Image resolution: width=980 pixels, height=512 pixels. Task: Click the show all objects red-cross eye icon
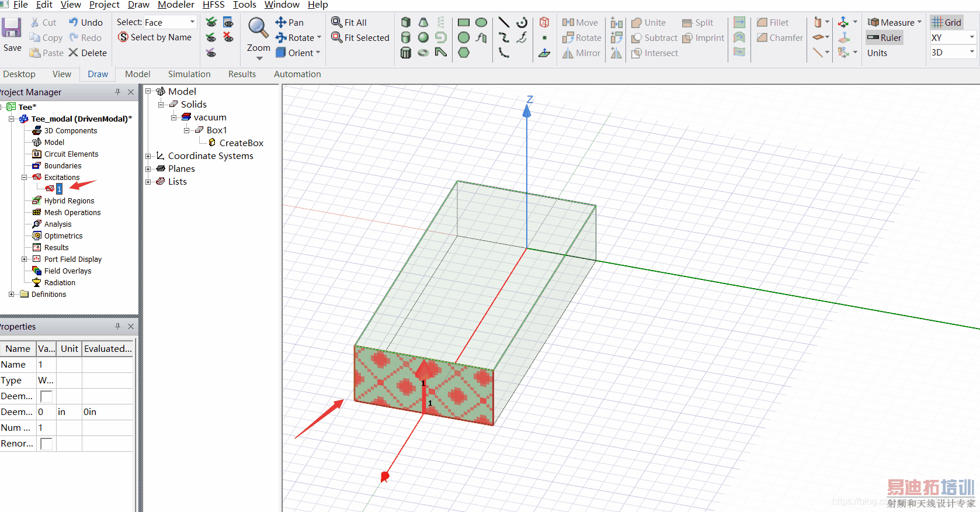pyautogui.click(x=228, y=37)
